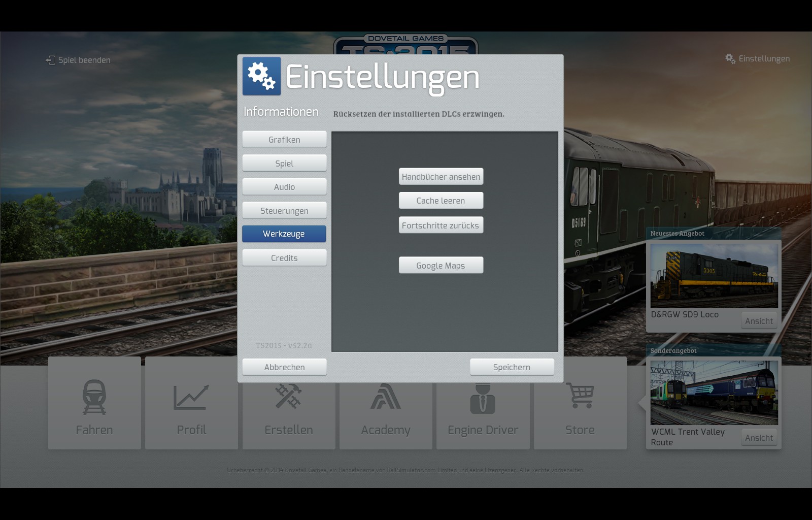
Task: Click the Cache leeren button
Action: pos(441,201)
